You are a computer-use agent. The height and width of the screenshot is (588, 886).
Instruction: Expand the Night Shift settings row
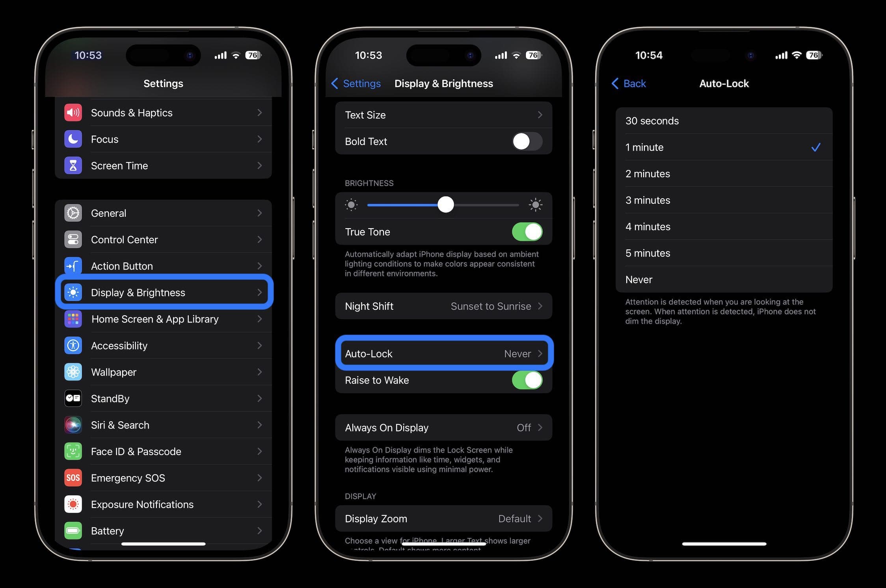click(x=443, y=306)
